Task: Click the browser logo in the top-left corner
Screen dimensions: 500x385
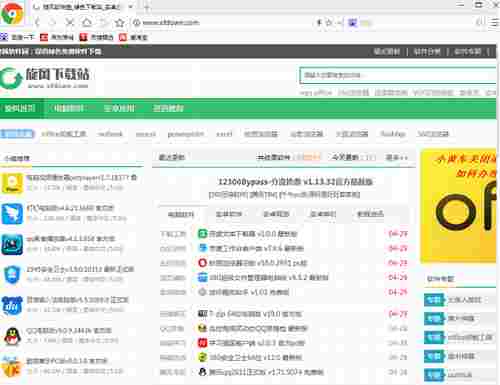Action: 12,13
